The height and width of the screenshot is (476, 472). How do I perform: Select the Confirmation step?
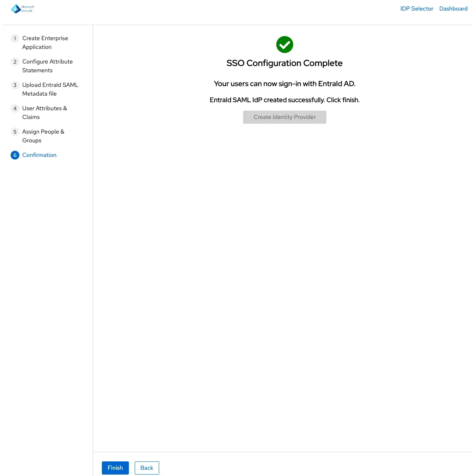click(x=39, y=155)
